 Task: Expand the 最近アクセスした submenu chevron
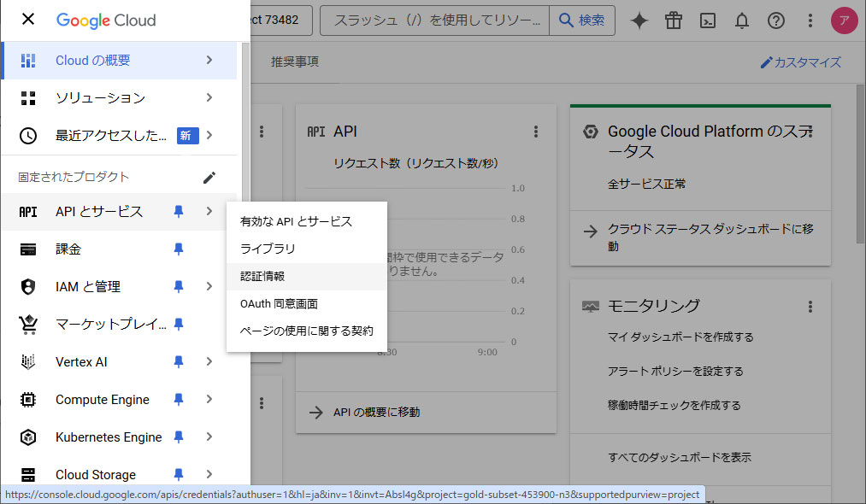pyautogui.click(x=209, y=135)
